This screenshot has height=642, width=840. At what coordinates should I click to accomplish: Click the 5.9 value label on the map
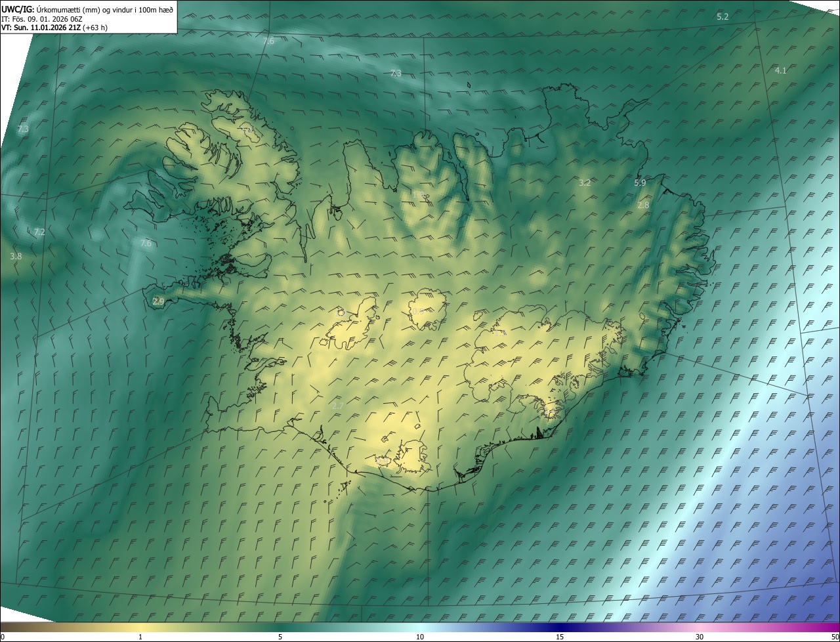(x=640, y=183)
